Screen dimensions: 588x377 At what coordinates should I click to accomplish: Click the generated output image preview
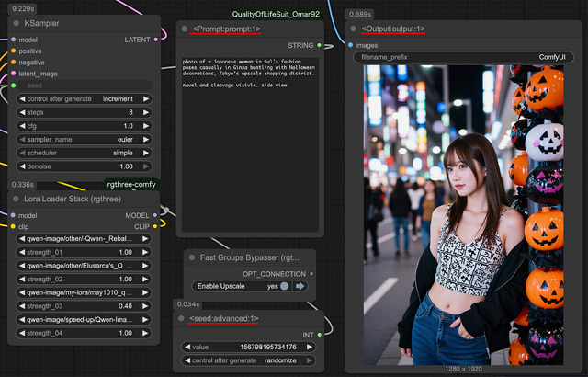coord(466,213)
